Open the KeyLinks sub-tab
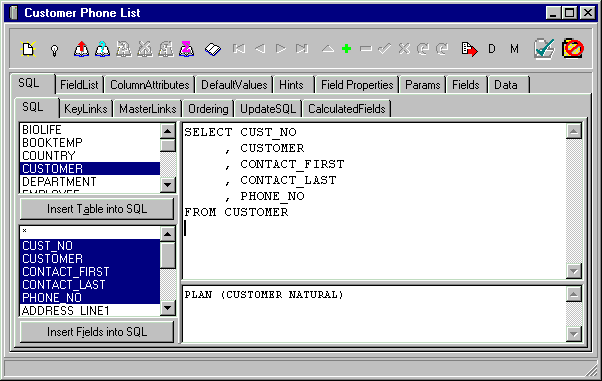 click(x=86, y=109)
